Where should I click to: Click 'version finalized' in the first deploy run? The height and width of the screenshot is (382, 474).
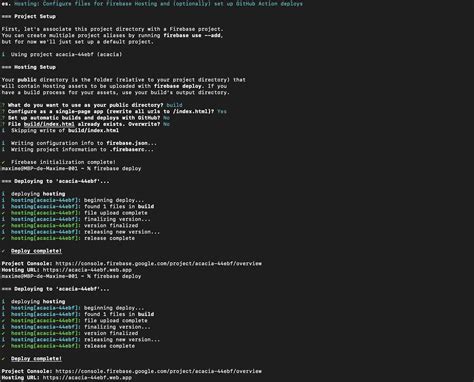[111, 225]
